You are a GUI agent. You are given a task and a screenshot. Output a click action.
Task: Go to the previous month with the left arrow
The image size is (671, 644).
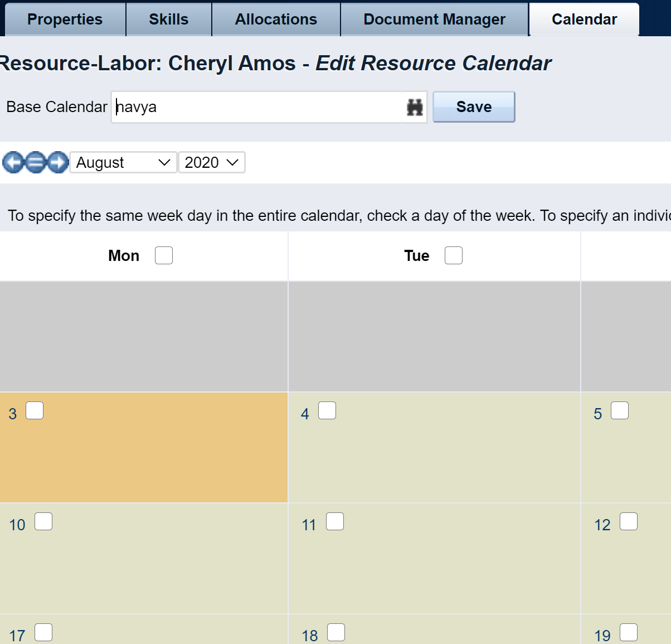point(13,162)
